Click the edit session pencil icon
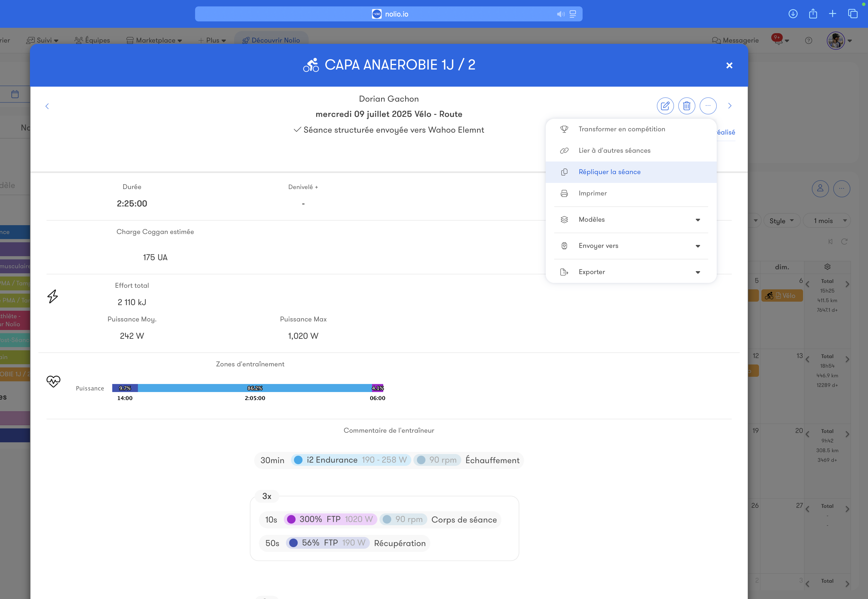Image resolution: width=868 pixels, height=599 pixels. point(665,106)
